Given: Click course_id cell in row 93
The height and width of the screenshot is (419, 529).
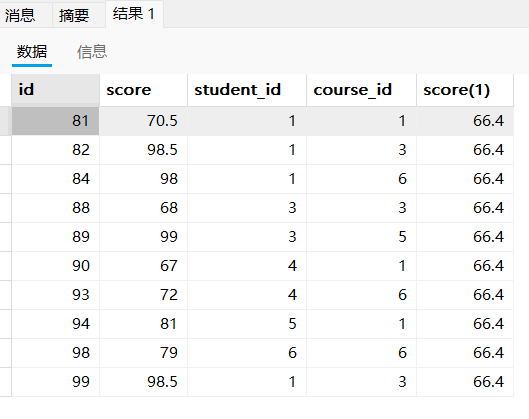Looking at the screenshot, I should coord(361,295).
